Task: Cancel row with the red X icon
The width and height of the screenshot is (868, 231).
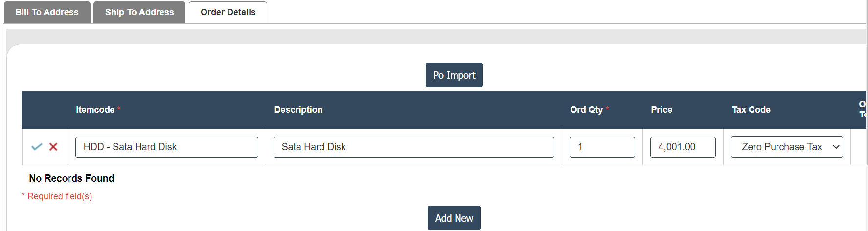Action: pos(53,147)
